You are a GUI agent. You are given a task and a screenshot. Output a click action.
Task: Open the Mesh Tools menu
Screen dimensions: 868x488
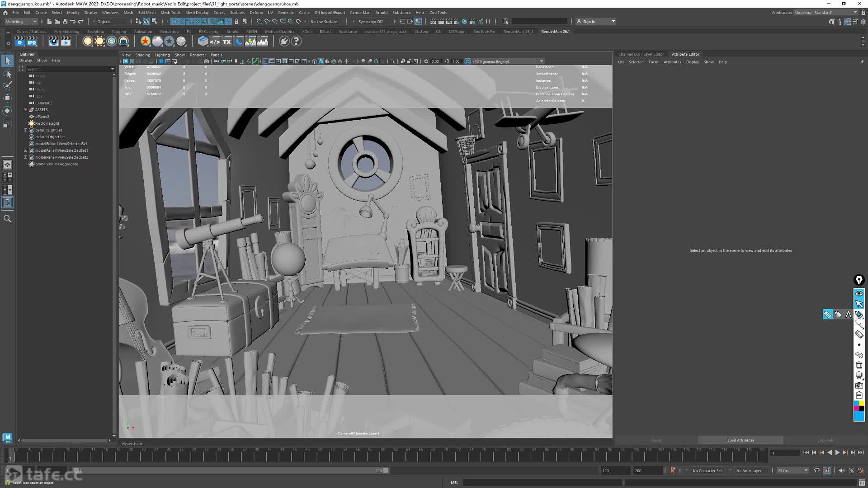170,13
